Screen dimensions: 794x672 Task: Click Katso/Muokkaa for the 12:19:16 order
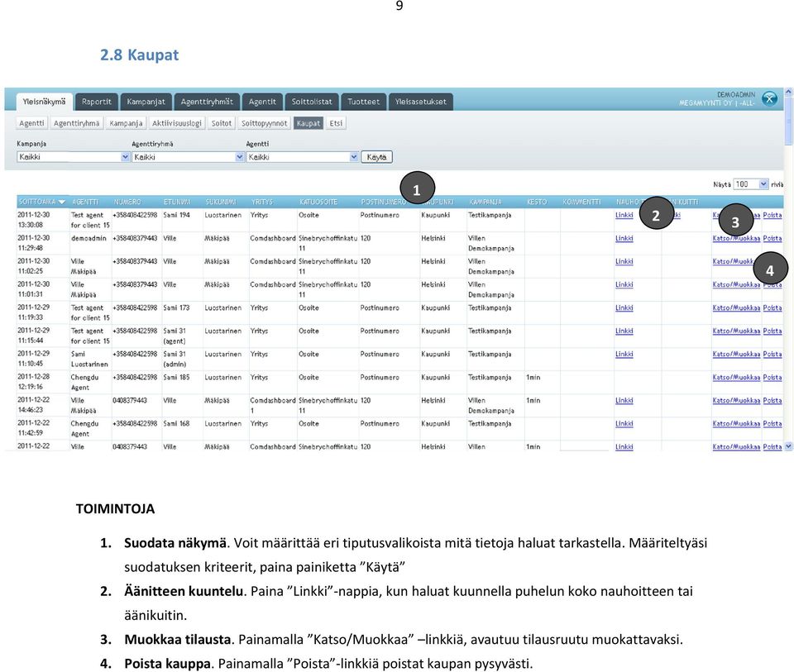point(736,378)
